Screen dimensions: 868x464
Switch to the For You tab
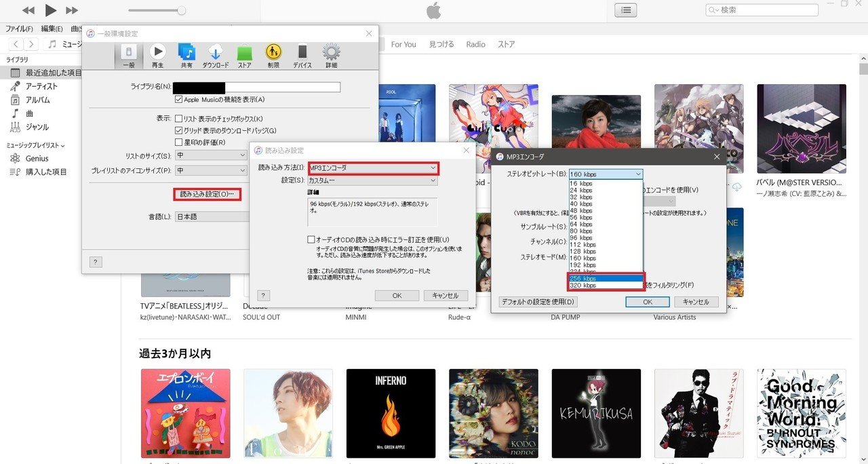point(403,43)
